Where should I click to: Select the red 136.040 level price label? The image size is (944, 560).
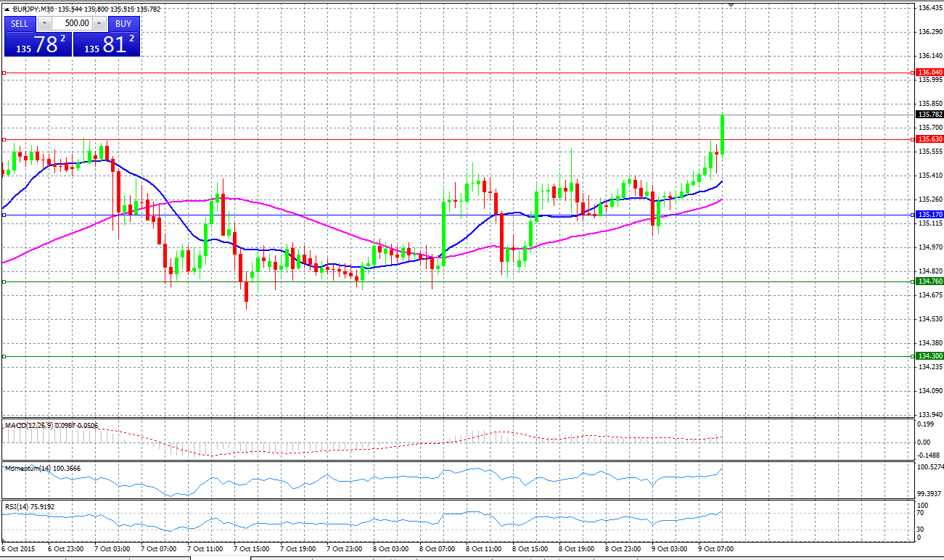(929, 73)
